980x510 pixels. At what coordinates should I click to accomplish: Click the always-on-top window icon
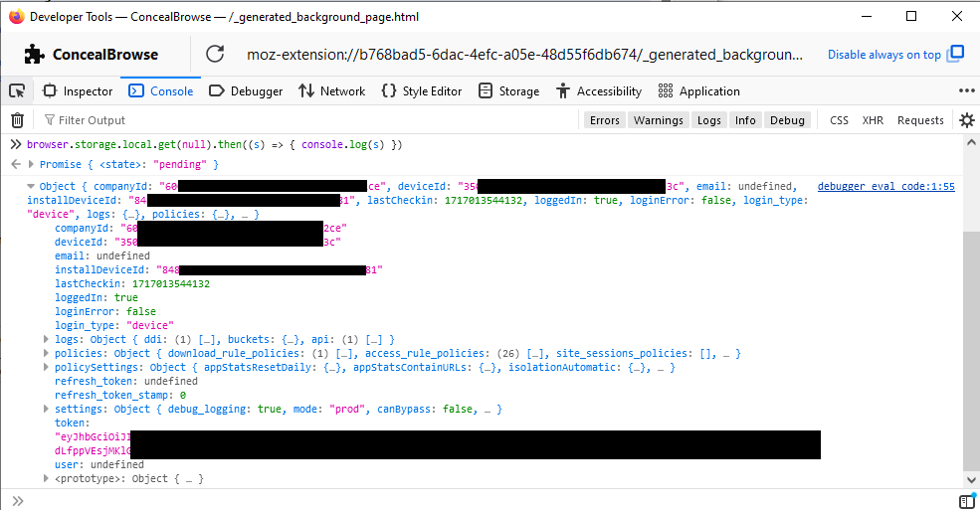tap(956, 54)
